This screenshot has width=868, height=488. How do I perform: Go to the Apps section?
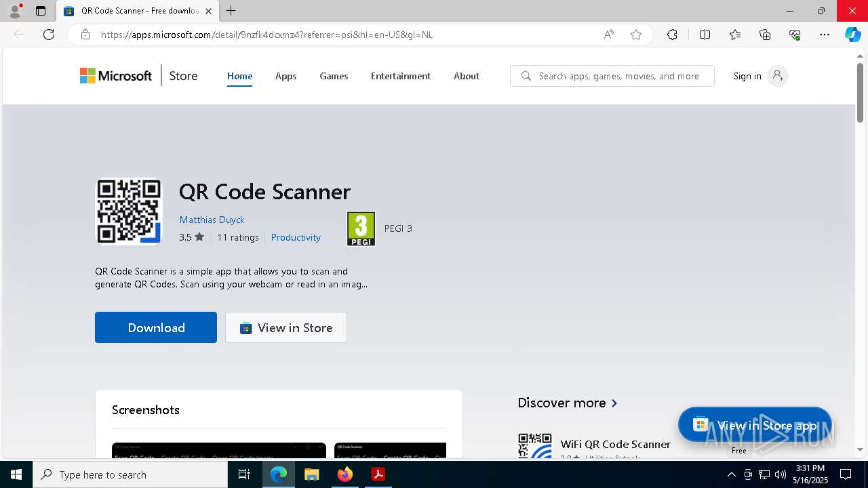pyautogui.click(x=285, y=76)
